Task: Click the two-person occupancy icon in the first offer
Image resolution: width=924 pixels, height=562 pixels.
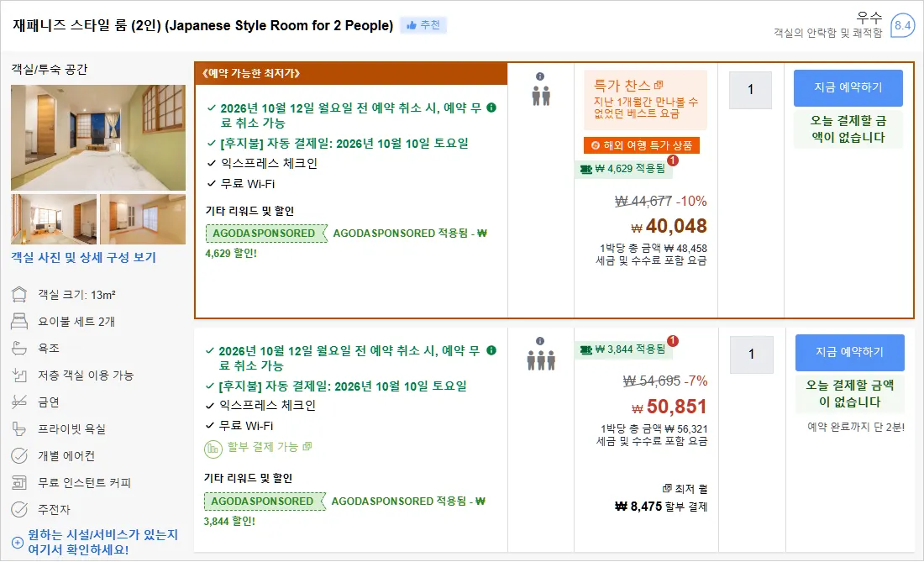Action: tap(541, 96)
